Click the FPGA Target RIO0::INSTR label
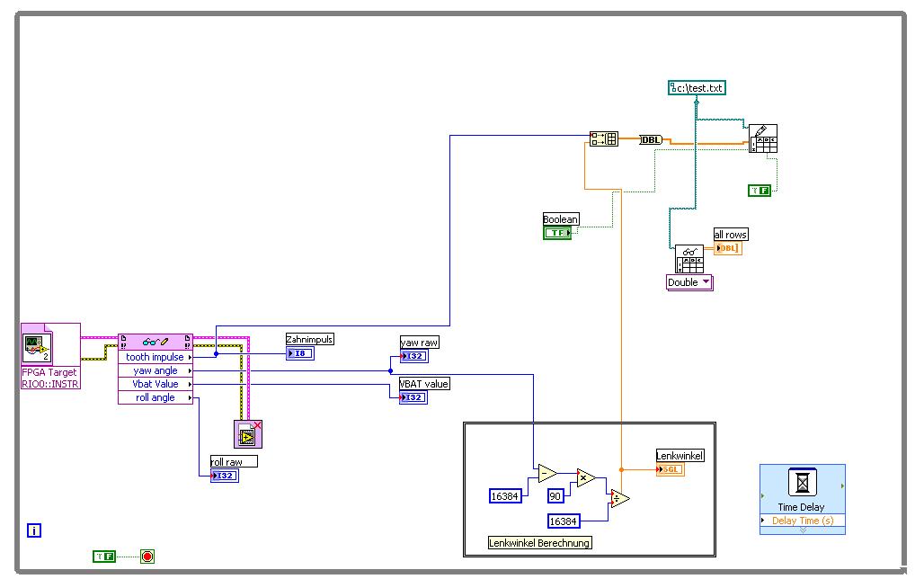Viewport: 924px width, 579px height. coord(50,378)
